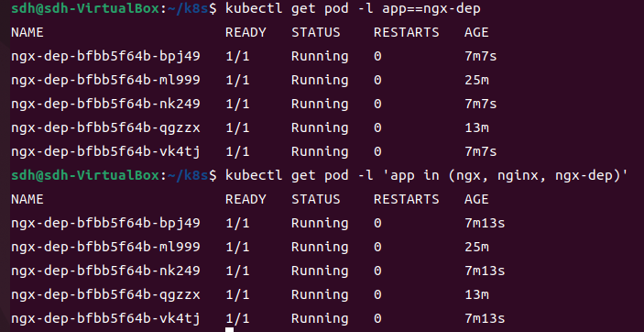Click the terminal cursor block on the last line
The height and width of the screenshot is (332, 644).
pos(229,329)
